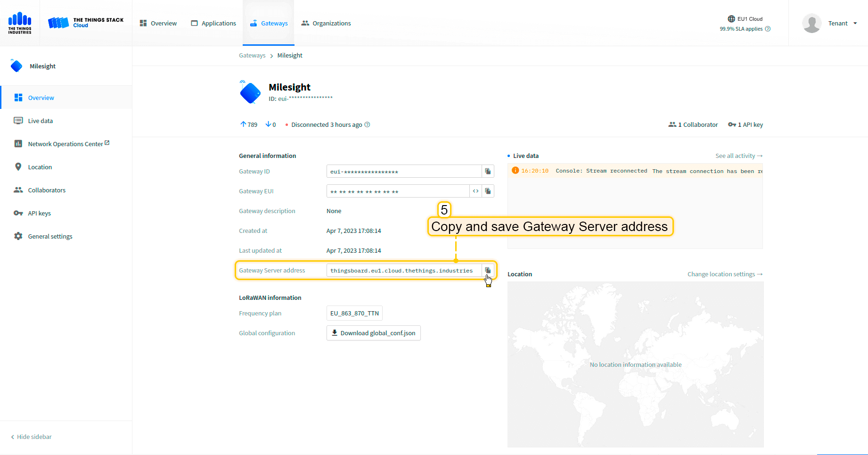Download global_conf.json file

(373, 333)
